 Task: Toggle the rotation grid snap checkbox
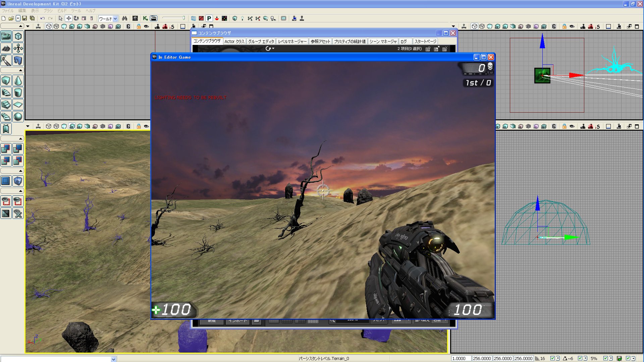pos(580,358)
